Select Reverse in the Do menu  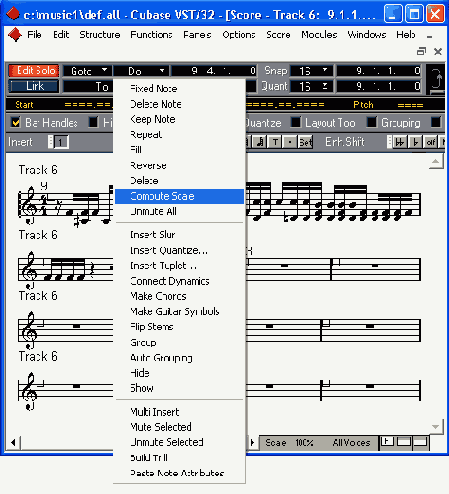(179, 165)
